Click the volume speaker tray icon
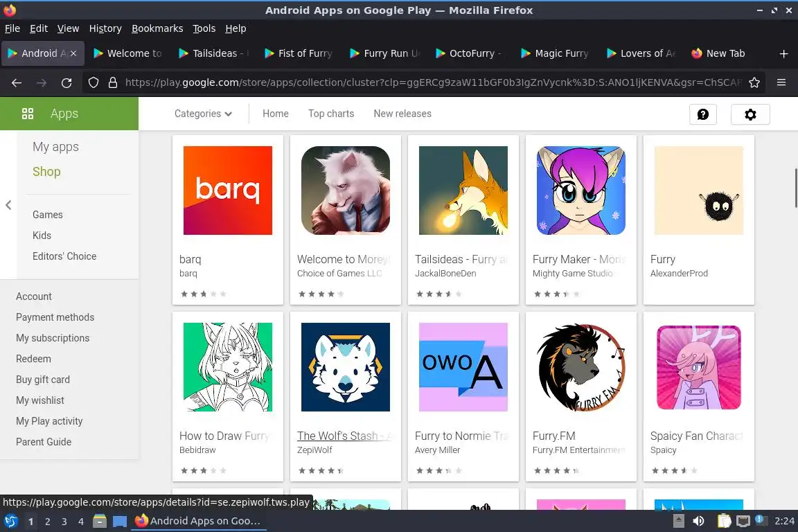798x532 pixels. pos(698,521)
